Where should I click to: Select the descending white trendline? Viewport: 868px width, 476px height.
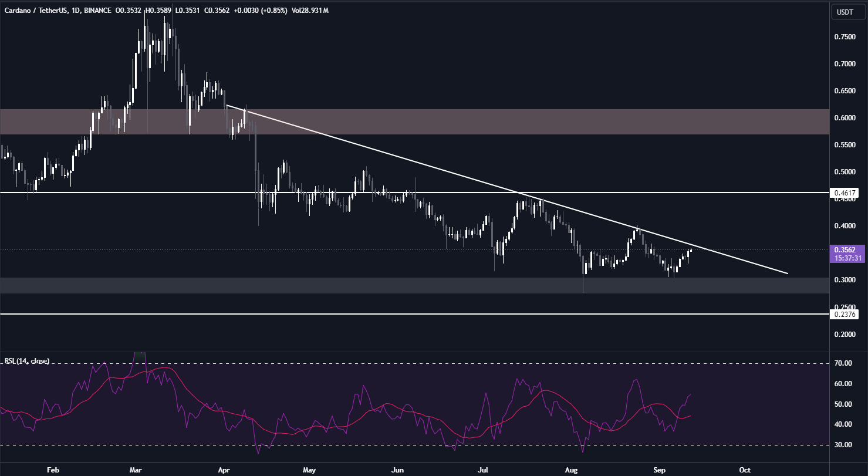[506, 190]
